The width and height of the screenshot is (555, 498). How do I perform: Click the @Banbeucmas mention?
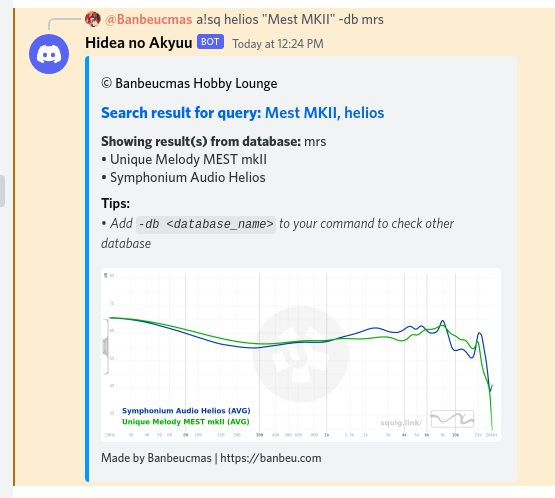click(x=149, y=19)
